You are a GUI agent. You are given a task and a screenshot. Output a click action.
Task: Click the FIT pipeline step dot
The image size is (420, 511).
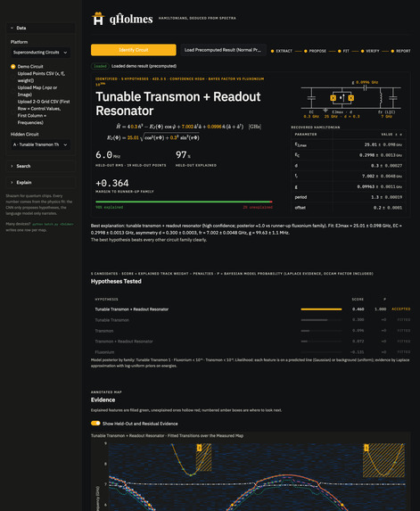pos(339,51)
